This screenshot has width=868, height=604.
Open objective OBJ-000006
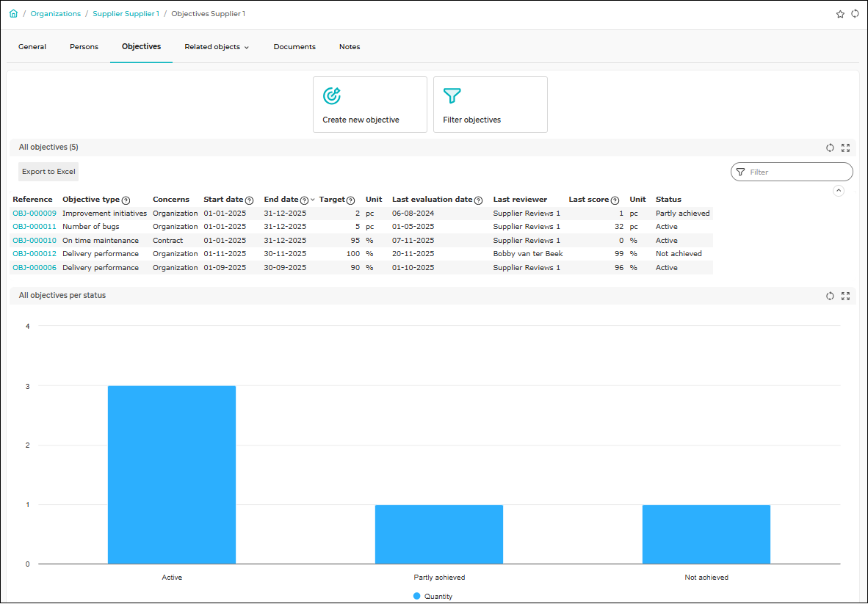[35, 268]
